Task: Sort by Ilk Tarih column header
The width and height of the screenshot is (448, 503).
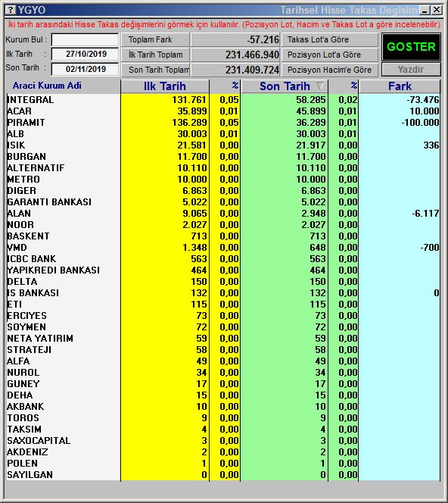Action: [x=165, y=86]
